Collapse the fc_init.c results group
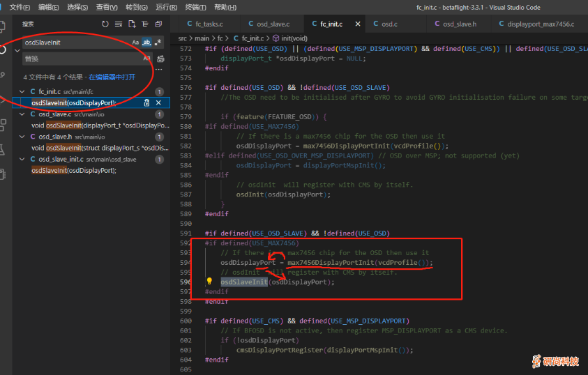 (x=22, y=92)
